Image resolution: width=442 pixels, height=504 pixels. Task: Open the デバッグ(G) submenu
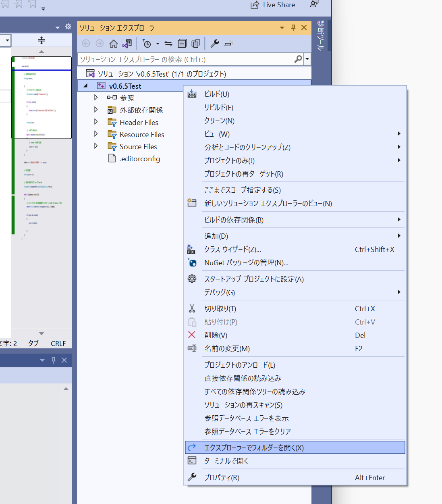(x=295, y=292)
